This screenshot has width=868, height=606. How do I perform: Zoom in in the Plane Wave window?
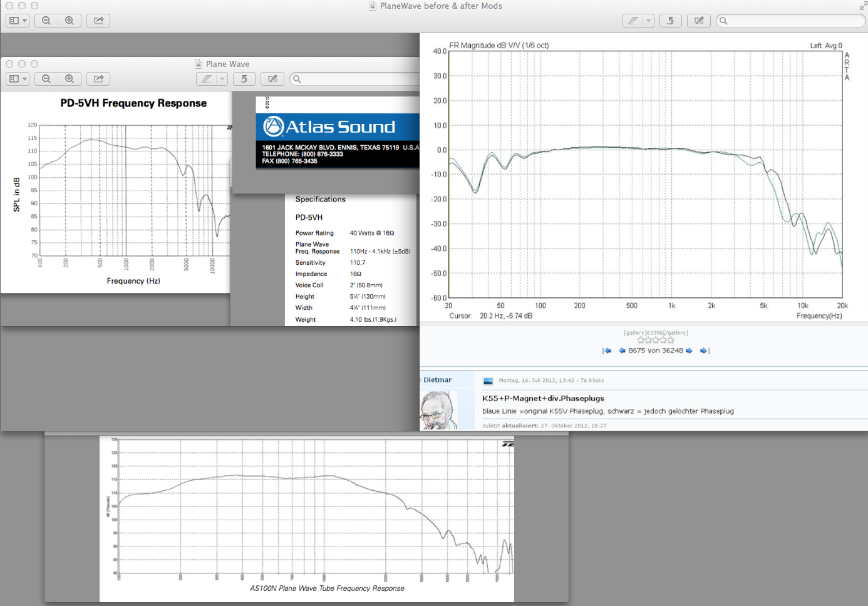click(70, 79)
